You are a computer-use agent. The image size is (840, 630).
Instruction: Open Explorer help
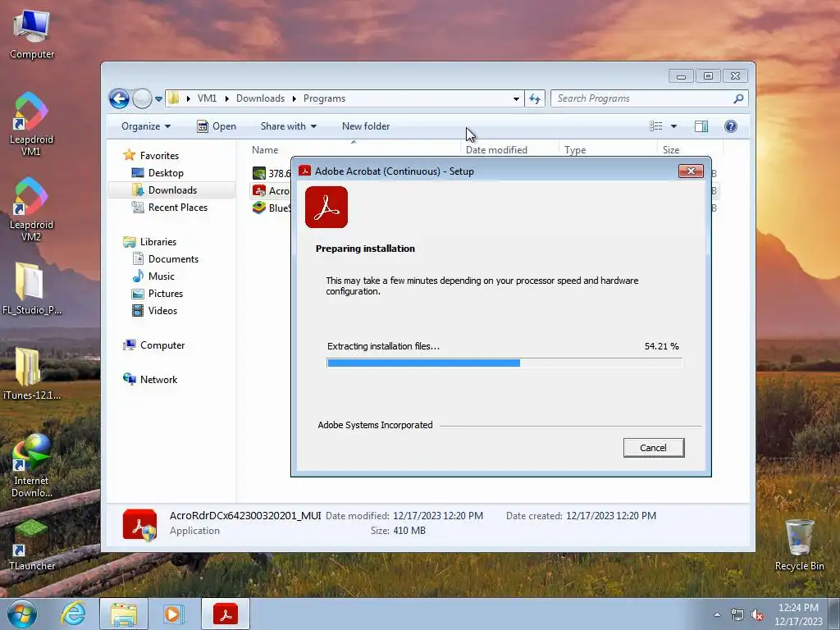731,126
